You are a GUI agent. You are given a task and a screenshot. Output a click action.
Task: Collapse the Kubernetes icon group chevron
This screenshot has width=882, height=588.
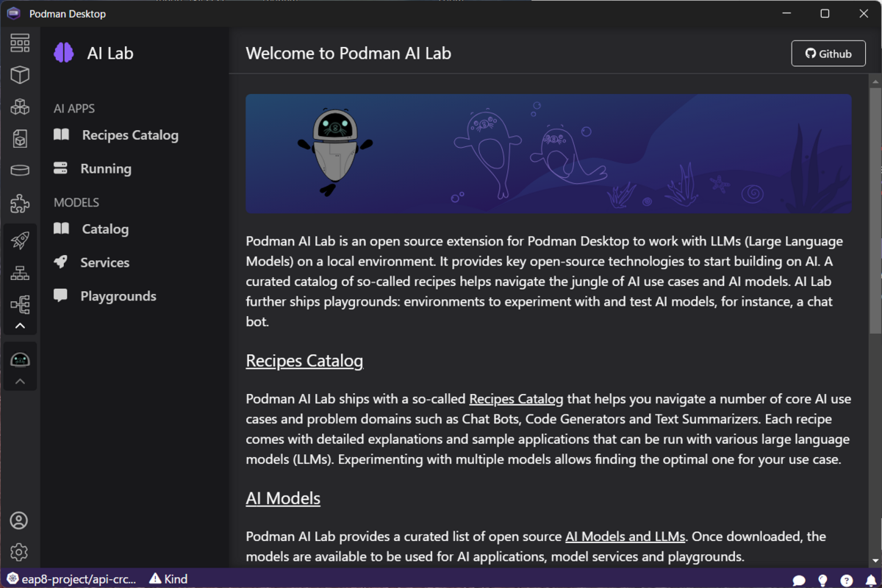click(x=20, y=326)
